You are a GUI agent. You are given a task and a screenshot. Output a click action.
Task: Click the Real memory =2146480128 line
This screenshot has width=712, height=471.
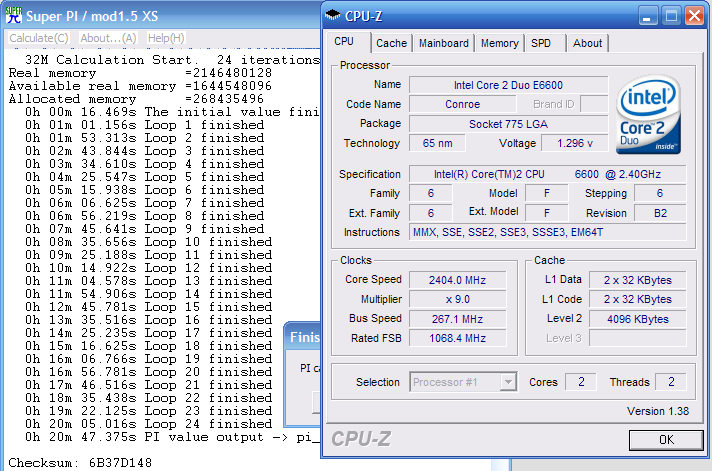click(x=140, y=73)
